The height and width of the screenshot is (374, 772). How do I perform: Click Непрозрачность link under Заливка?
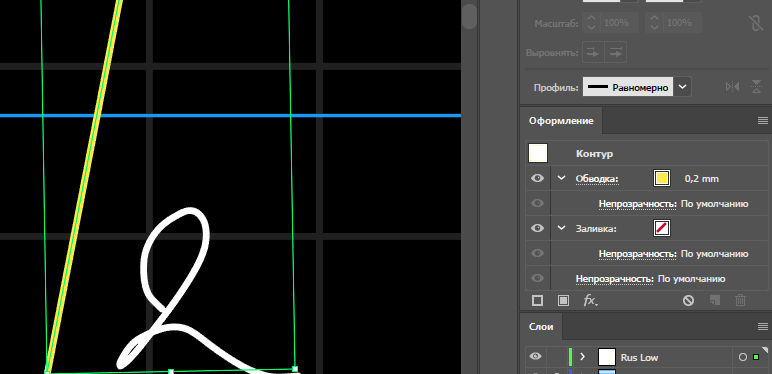tap(638, 254)
